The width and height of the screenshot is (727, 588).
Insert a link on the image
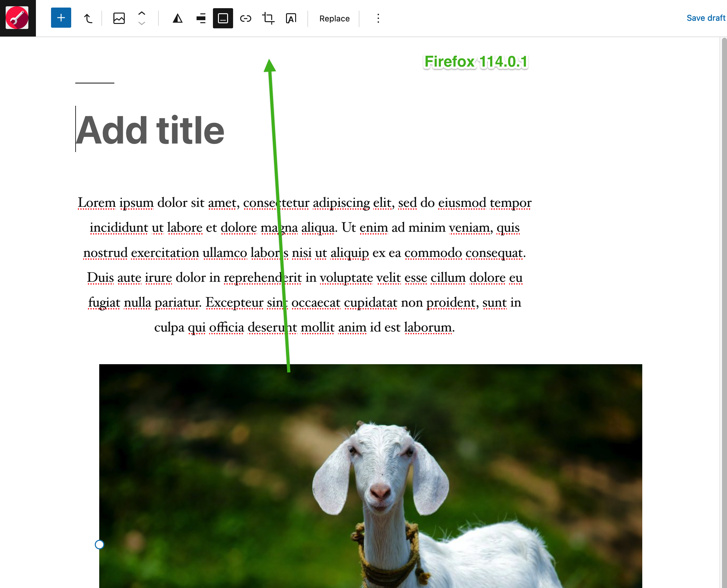pyautogui.click(x=246, y=18)
